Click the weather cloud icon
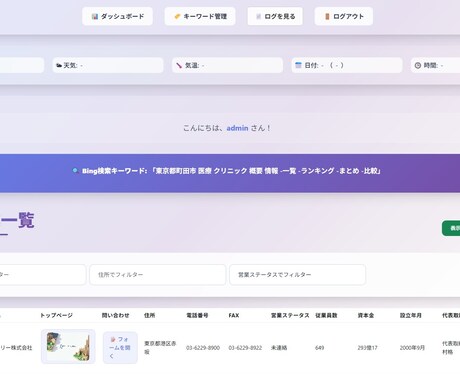Viewport: 460px width, 380px height. (59, 65)
